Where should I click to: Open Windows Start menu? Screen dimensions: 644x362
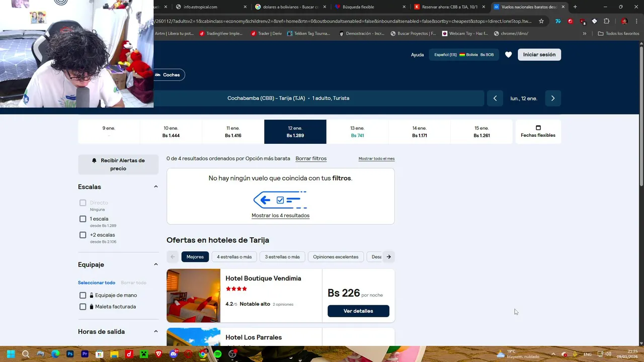click(11, 354)
